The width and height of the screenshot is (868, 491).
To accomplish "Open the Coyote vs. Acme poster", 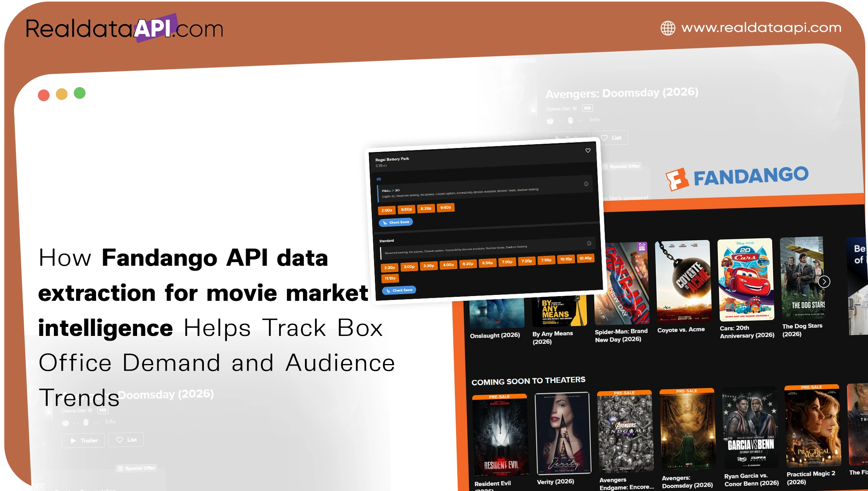I will tap(683, 282).
